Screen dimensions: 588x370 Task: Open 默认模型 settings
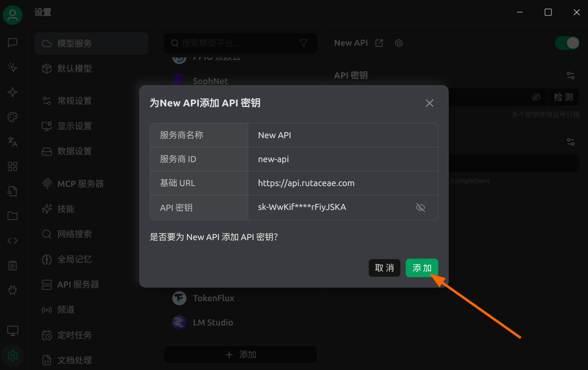click(91, 68)
